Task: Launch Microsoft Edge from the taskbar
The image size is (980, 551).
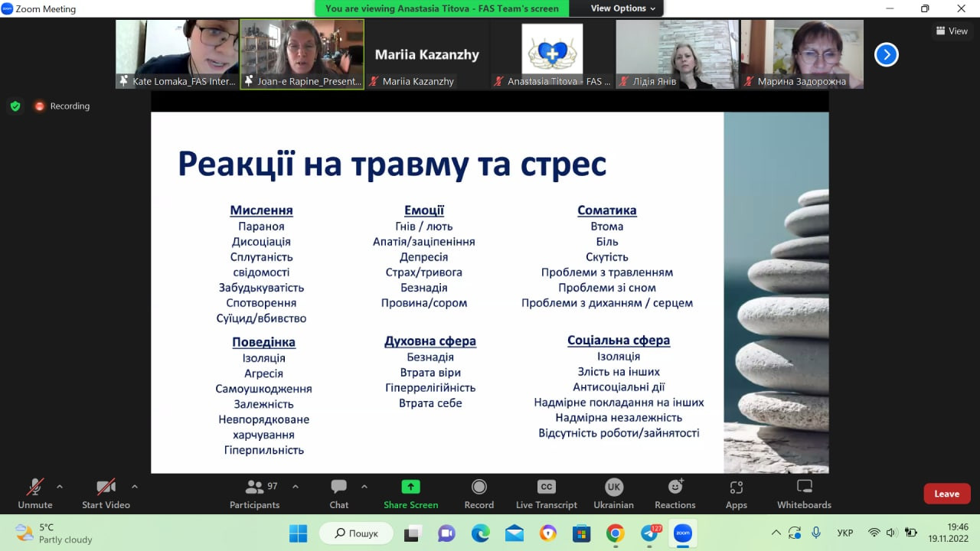Action: tap(480, 533)
